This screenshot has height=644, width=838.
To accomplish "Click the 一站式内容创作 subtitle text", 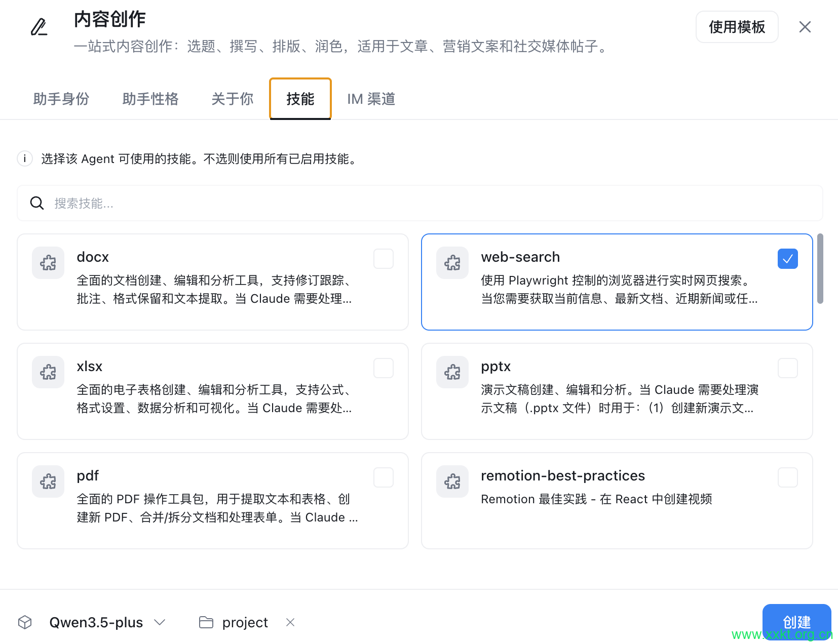I will coord(342,47).
